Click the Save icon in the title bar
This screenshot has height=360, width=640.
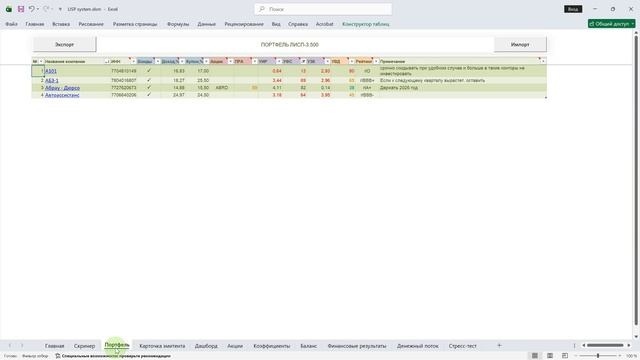[x=21, y=9]
